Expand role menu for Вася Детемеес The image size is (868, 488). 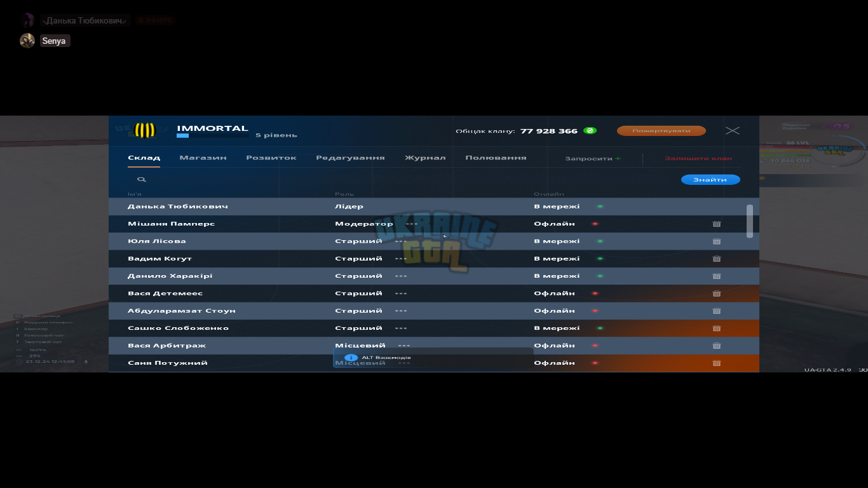click(401, 294)
